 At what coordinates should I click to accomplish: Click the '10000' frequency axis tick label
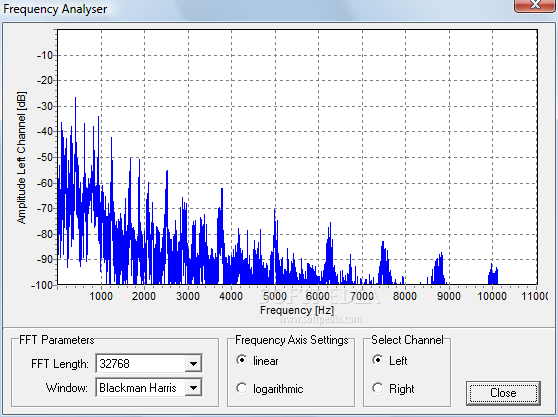click(492, 296)
